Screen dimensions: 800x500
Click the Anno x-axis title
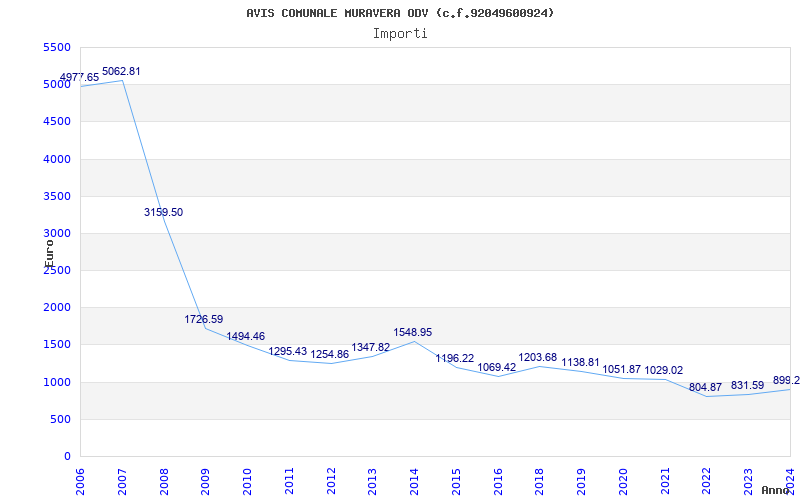click(x=775, y=490)
